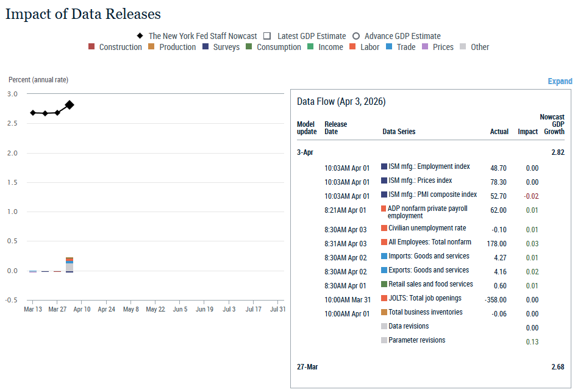The width and height of the screenshot is (575, 392).
Task: Click the Trade legend square icon
Action: coord(389,47)
